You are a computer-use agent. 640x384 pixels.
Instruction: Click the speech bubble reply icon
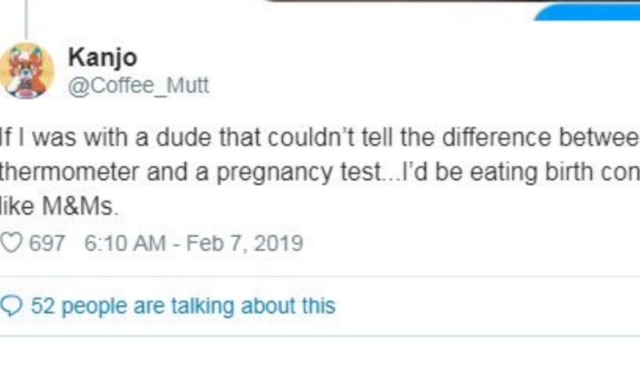click(x=11, y=305)
